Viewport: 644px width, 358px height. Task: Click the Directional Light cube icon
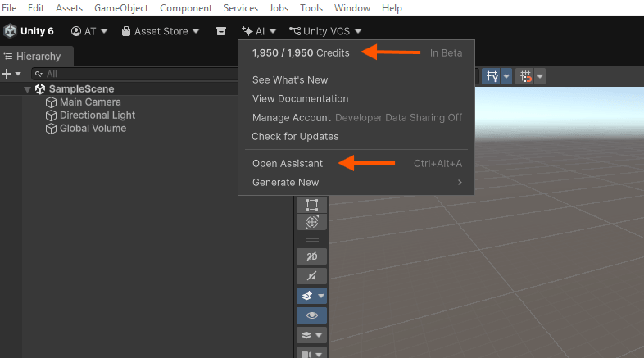pos(51,116)
